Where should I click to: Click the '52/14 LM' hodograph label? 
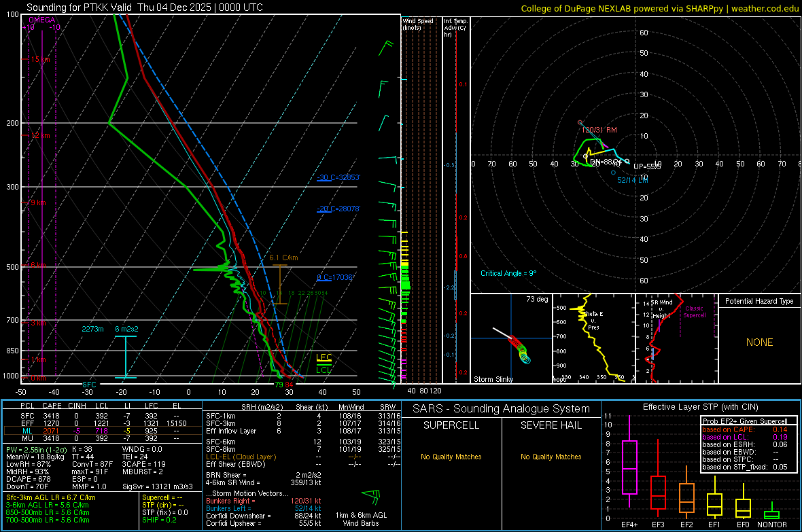tap(633, 180)
